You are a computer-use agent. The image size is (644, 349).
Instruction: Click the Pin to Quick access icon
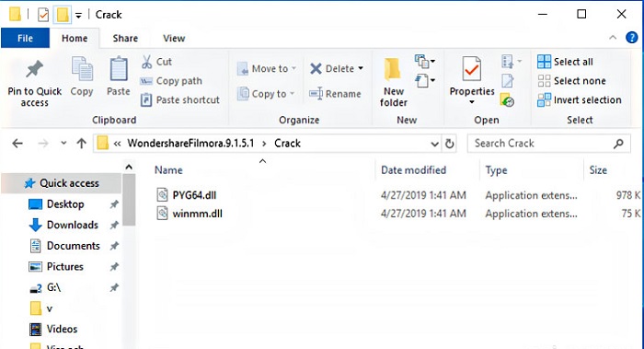pyautogui.click(x=35, y=69)
